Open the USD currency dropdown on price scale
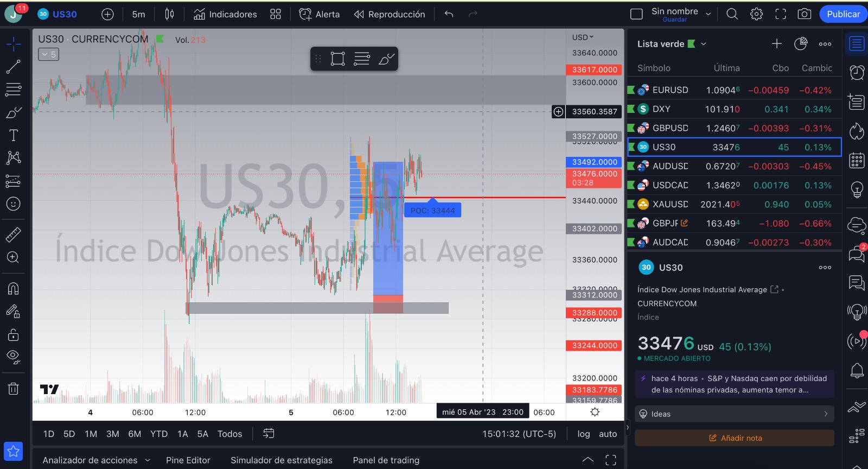 583,37
